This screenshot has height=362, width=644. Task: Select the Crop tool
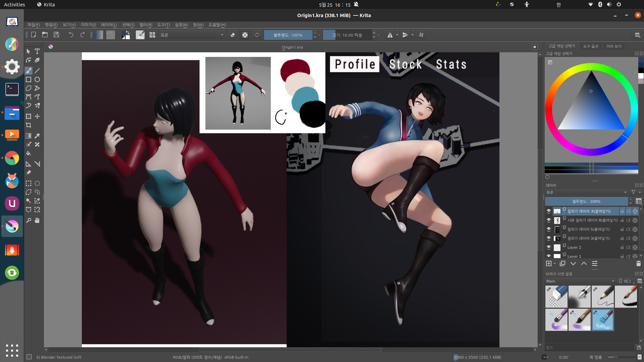29,125
